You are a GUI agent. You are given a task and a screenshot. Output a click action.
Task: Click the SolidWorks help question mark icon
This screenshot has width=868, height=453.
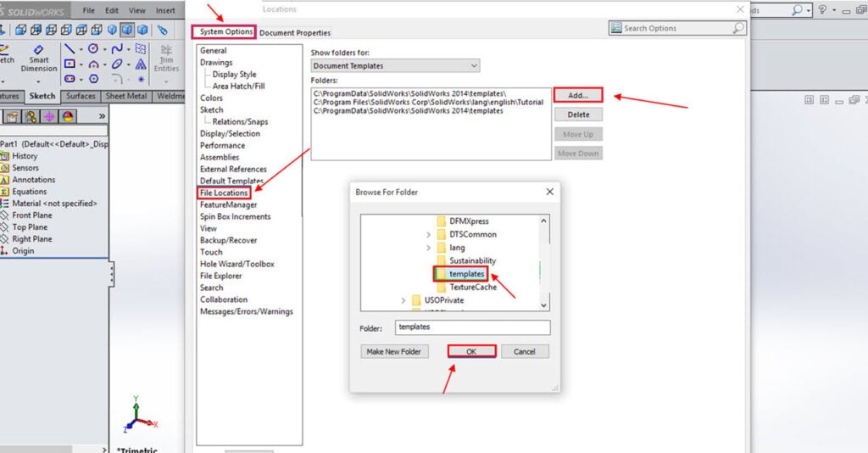[822, 10]
